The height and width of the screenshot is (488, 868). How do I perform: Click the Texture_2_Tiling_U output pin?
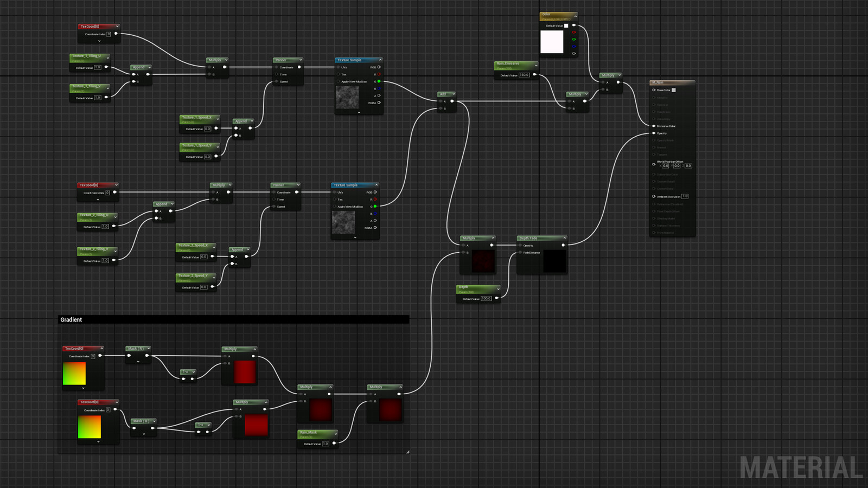point(114,226)
